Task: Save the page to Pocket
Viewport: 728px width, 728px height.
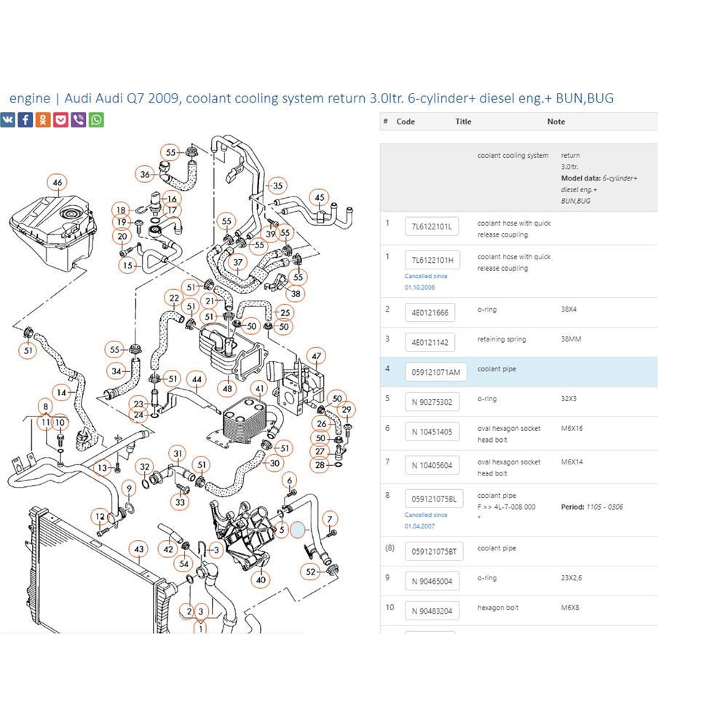Action: (x=61, y=120)
